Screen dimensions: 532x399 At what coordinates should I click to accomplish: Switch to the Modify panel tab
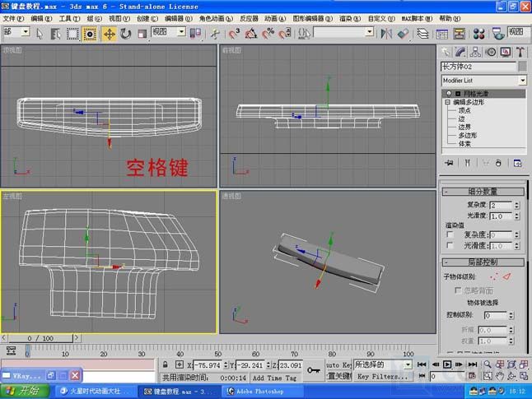(460, 52)
